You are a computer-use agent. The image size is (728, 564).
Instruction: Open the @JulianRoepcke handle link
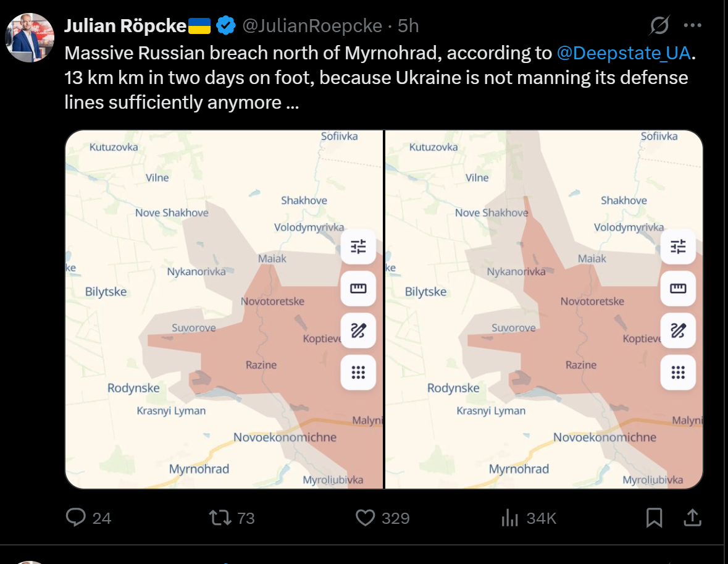[312, 26]
